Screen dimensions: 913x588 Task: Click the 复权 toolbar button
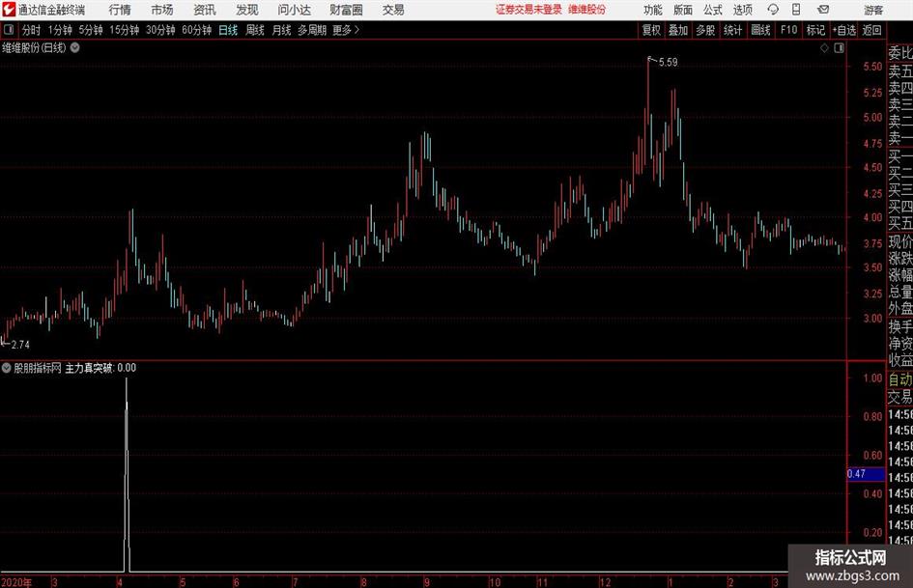click(651, 30)
